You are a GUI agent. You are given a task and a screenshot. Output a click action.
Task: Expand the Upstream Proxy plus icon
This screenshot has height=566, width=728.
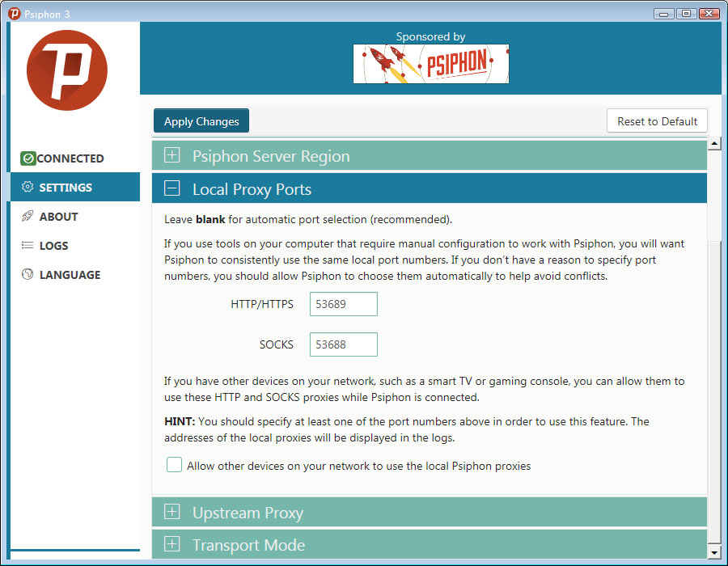[x=171, y=512]
